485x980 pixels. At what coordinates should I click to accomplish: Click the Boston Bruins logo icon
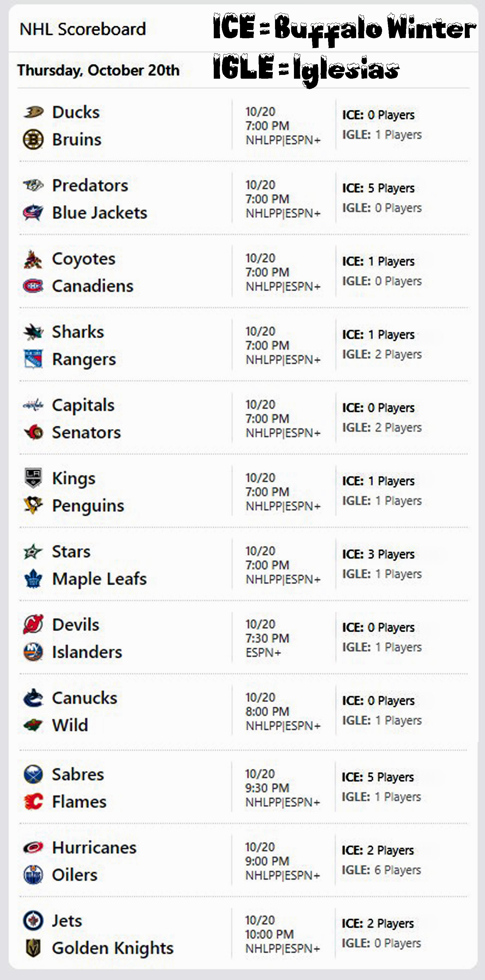[33, 140]
